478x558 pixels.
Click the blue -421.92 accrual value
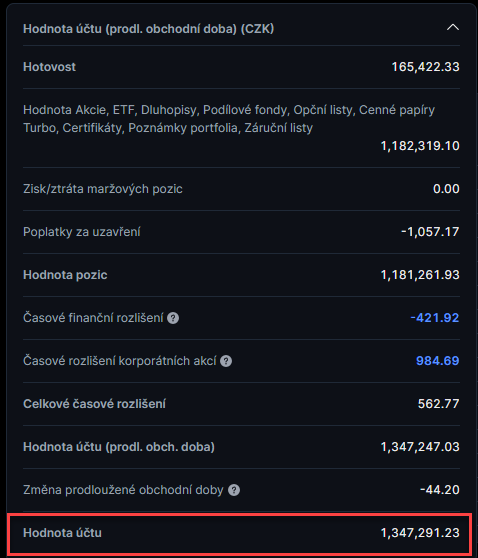pos(435,317)
